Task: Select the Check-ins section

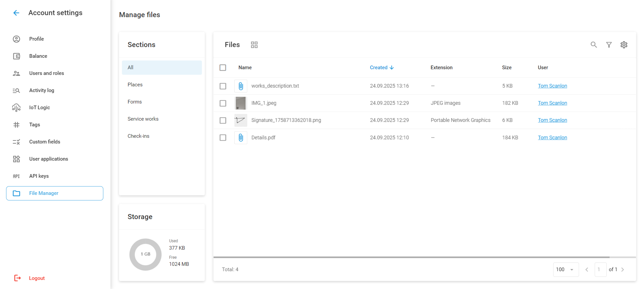Action: (162, 136)
